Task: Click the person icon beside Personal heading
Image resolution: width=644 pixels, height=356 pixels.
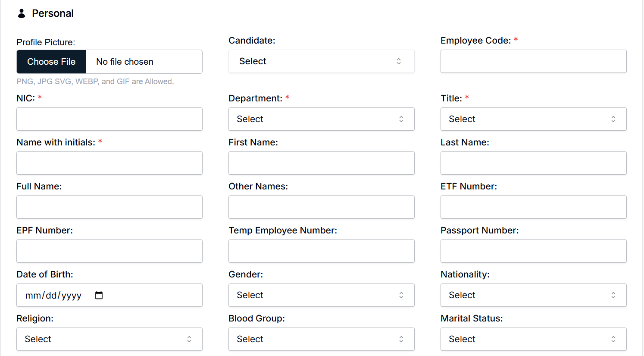Action: 21,13
